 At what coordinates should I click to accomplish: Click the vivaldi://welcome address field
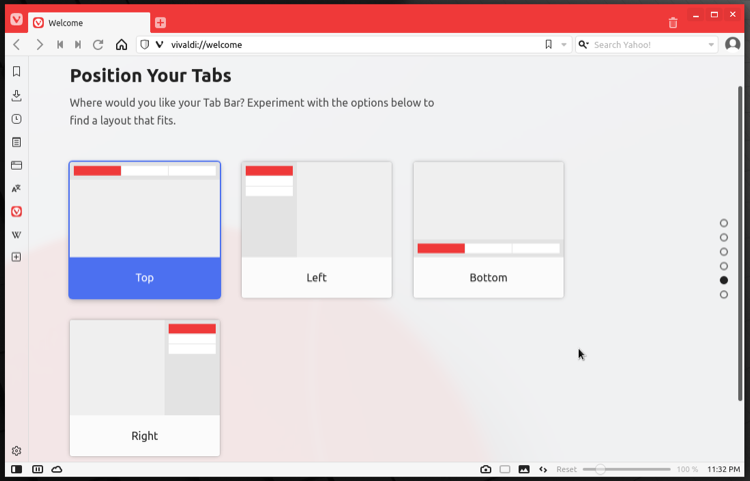(354, 44)
